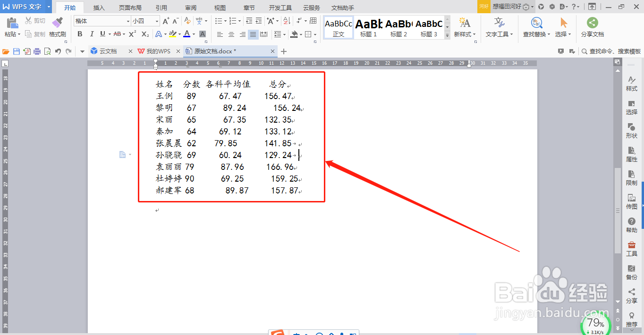Open the Properties (属性) sidebar panel
This screenshot has height=335, width=644.
(x=631, y=155)
